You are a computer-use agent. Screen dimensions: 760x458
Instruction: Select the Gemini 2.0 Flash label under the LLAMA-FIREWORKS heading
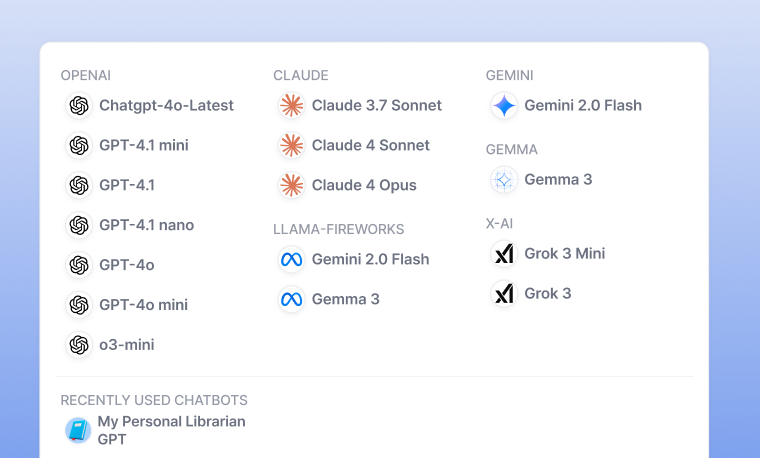pos(370,259)
